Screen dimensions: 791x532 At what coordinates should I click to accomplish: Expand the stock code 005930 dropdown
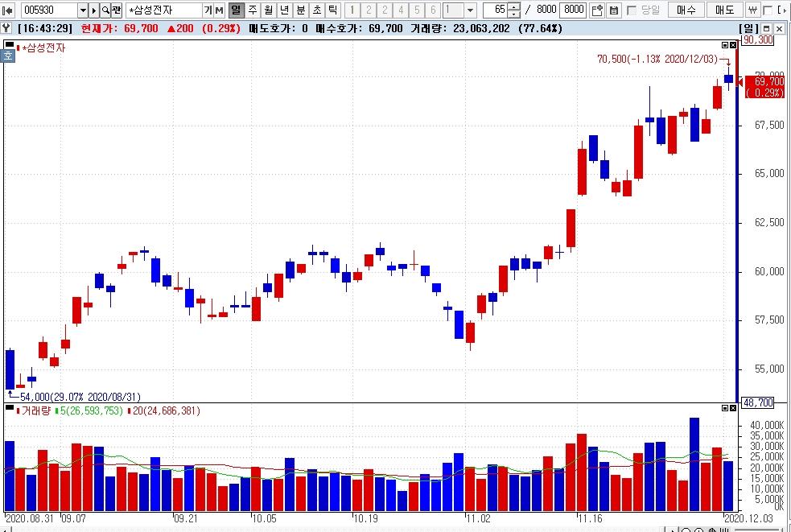click(x=83, y=10)
